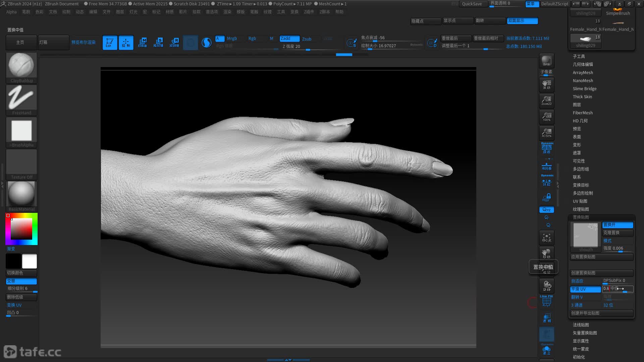Screen dimensions: 644x362
Task: Expand the 子工具 (SubTool) section
Action: tap(579, 56)
